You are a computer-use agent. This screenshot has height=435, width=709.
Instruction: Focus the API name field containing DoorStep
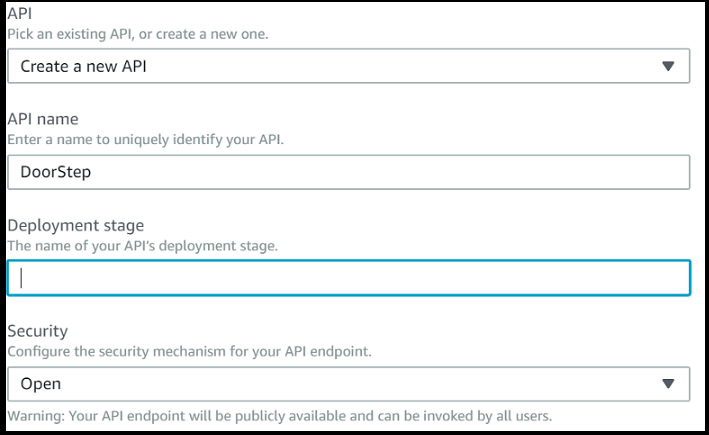click(x=348, y=172)
